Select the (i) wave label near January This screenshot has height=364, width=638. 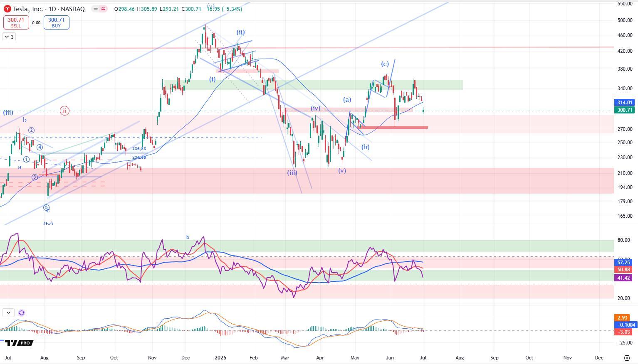coord(213,79)
